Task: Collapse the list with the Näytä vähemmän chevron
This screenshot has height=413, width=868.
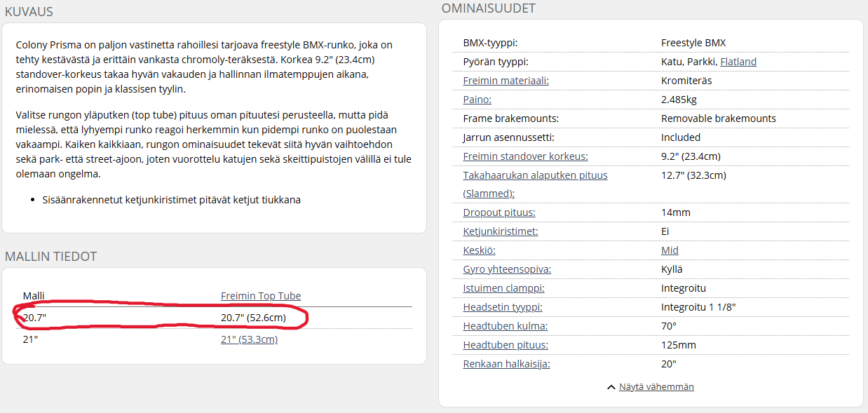Action: coord(611,387)
